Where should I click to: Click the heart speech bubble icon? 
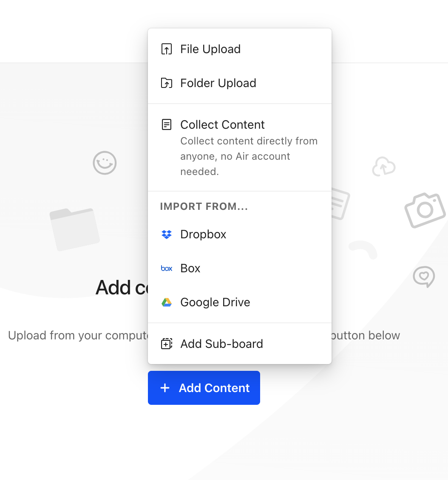tap(424, 277)
